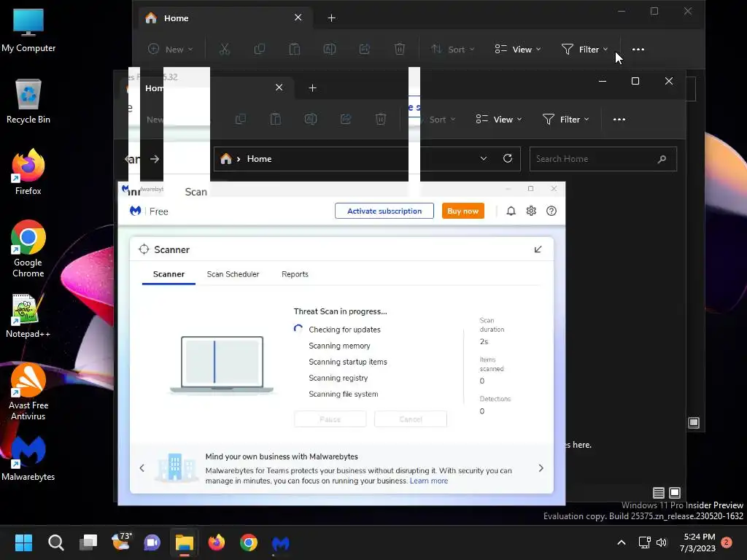Click the orange Buy now button
The height and width of the screenshot is (560, 747).
click(462, 211)
